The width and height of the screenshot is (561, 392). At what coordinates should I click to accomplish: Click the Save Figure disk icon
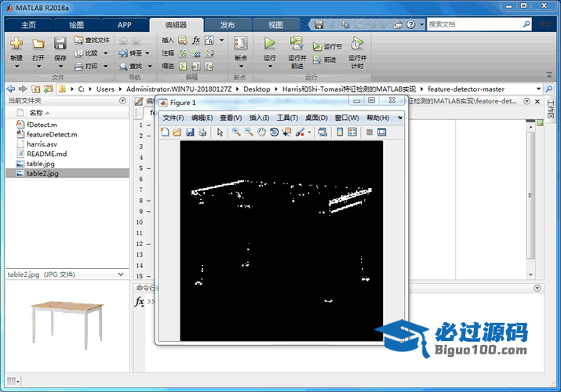pos(190,132)
